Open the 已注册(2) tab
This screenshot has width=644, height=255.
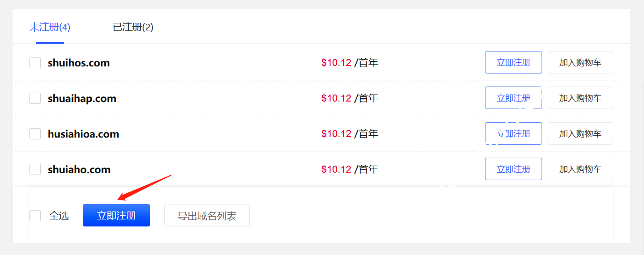click(133, 27)
